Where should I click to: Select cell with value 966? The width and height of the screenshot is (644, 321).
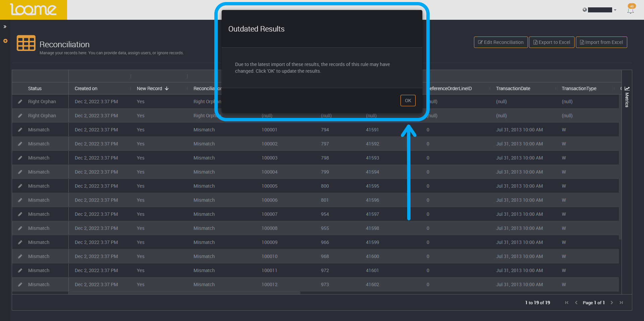tap(325, 242)
